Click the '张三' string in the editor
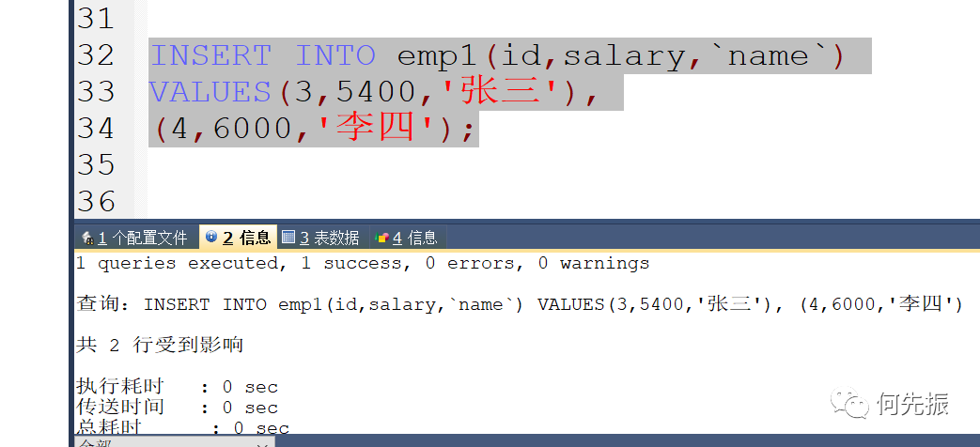This screenshot has width=980, height=447. point(502,92)
